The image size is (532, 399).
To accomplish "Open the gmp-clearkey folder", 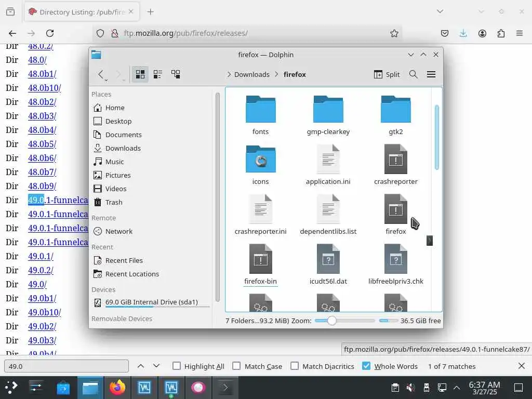I will click(328, 115).
